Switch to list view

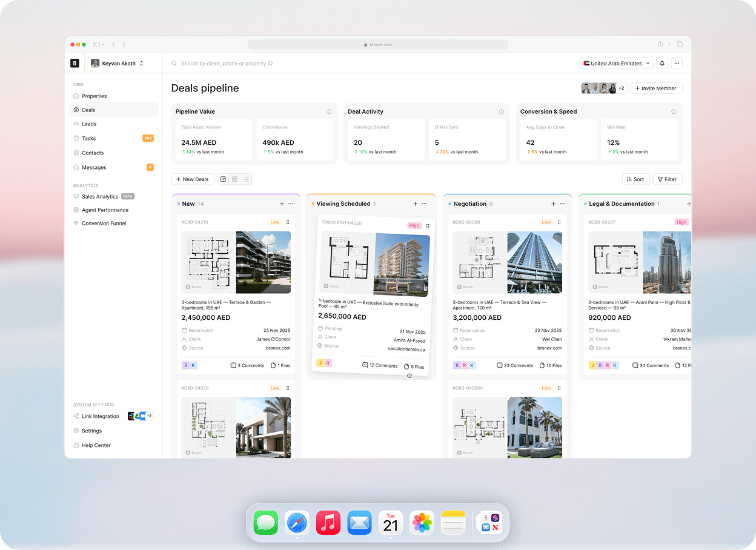pos(246,179)
